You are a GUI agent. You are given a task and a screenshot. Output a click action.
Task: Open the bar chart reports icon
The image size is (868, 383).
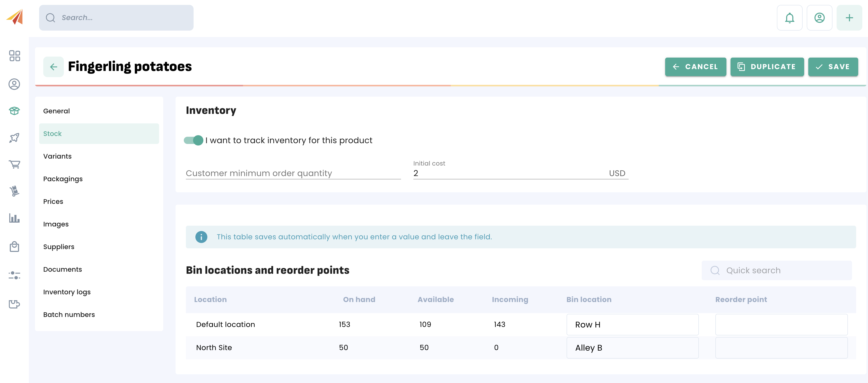(14, 218)
